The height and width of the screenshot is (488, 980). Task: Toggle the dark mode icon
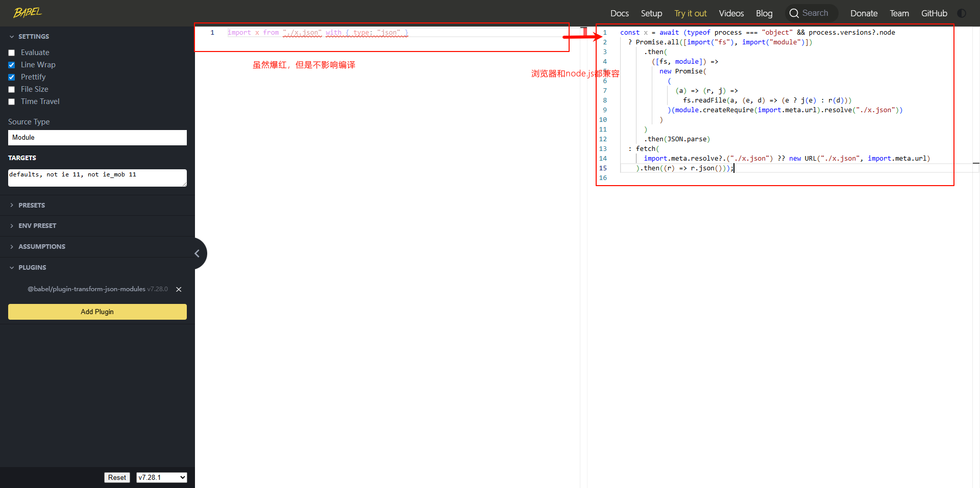(962, 13)
